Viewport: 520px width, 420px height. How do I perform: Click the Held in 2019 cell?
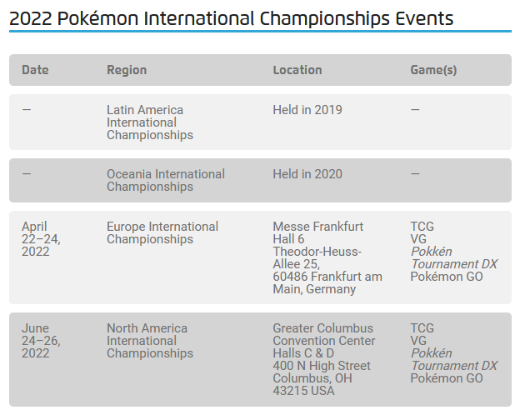point(307,110)
